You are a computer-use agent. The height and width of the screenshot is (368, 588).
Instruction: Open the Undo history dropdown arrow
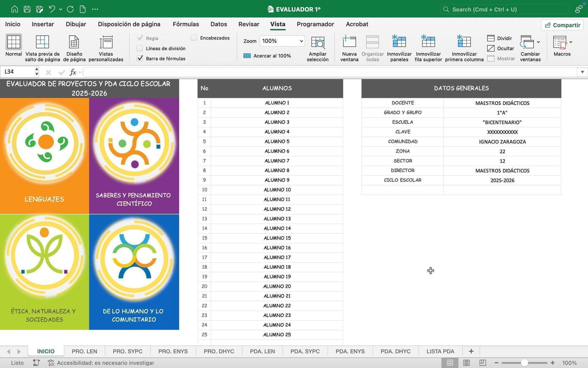[61, 9]
